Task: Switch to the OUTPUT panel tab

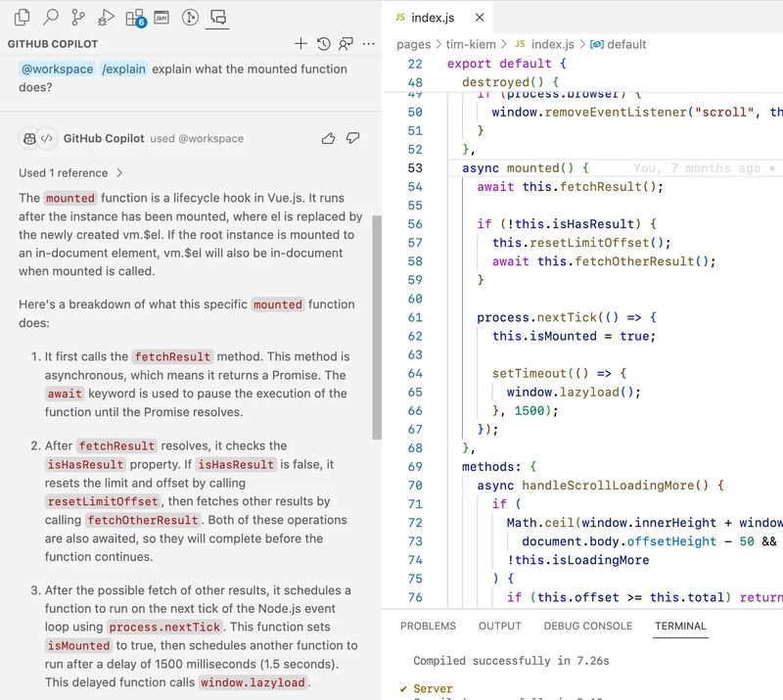Action: point(500,626)
